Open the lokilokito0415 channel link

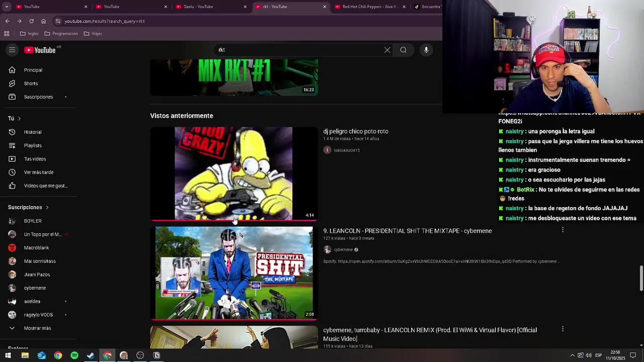(347, 150)
